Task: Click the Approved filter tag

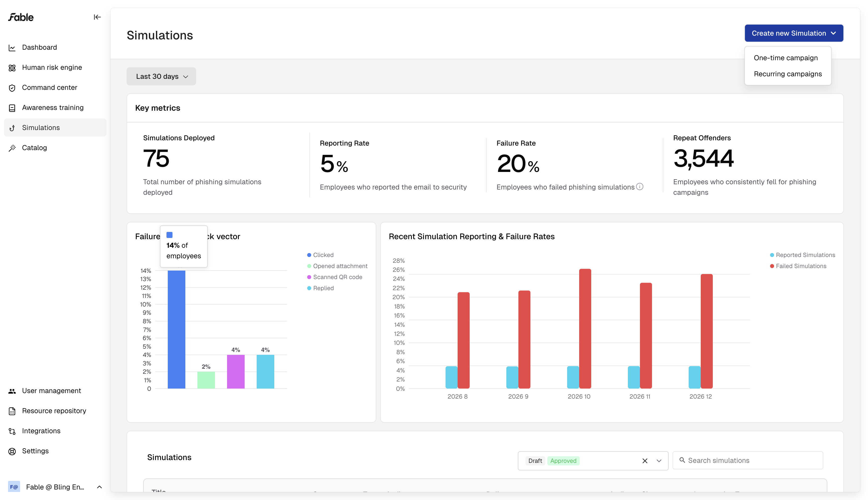Action: pos(563,461)
